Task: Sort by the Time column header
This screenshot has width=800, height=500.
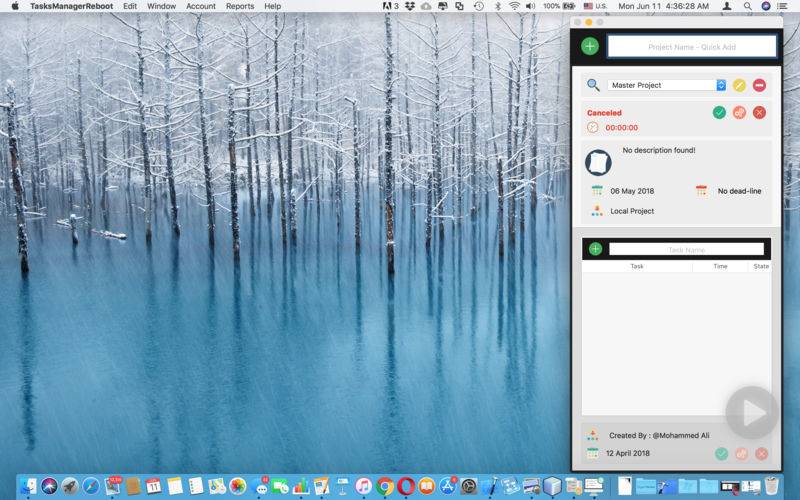Action: click(x=720, y=267)
